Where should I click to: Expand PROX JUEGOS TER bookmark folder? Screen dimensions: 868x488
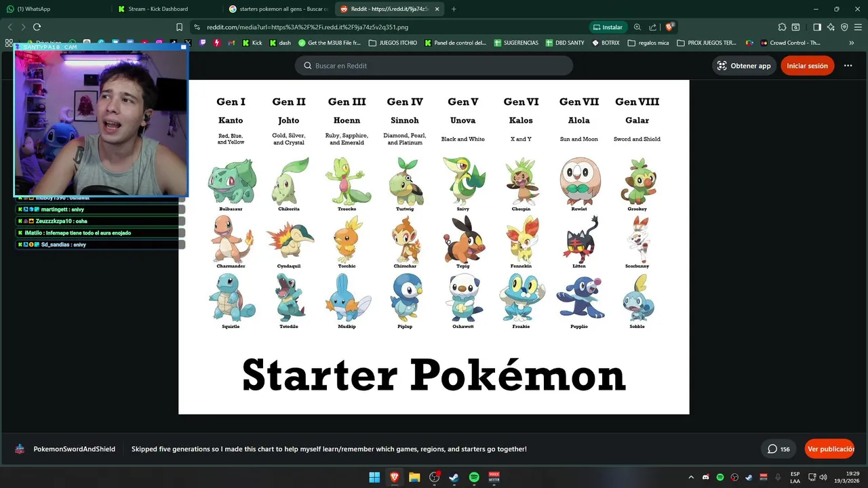tap(707, 43)
